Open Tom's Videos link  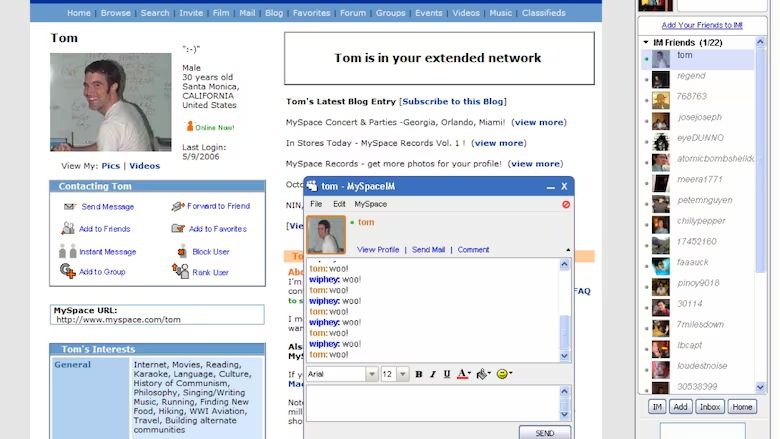point(144,166)
